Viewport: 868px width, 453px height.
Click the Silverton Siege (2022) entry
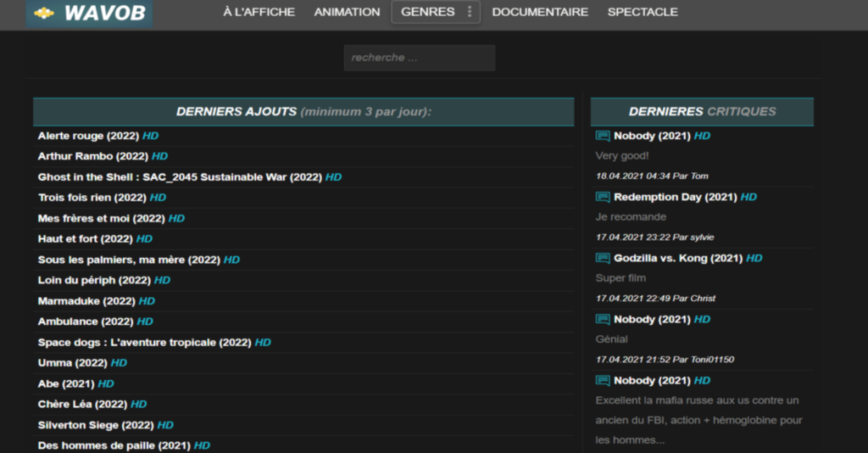point(96,425)
